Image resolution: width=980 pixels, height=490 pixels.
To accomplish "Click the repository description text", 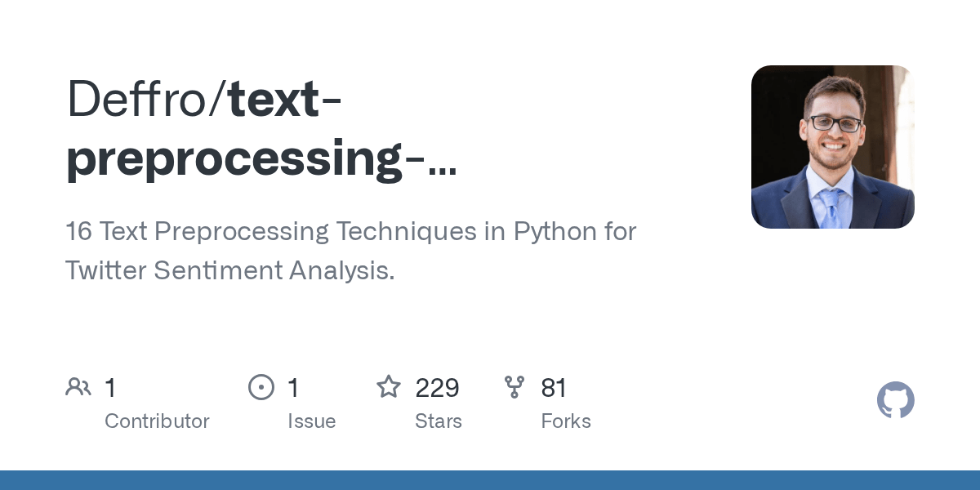I will [x=350, y=232].
